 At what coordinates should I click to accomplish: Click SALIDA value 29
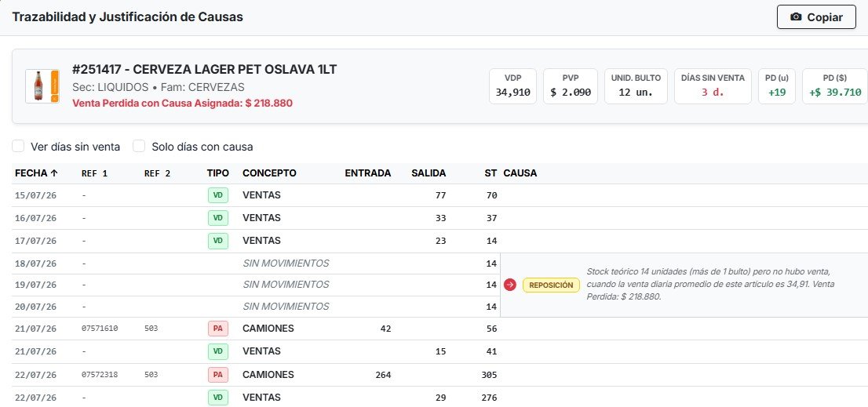[440, 398]
